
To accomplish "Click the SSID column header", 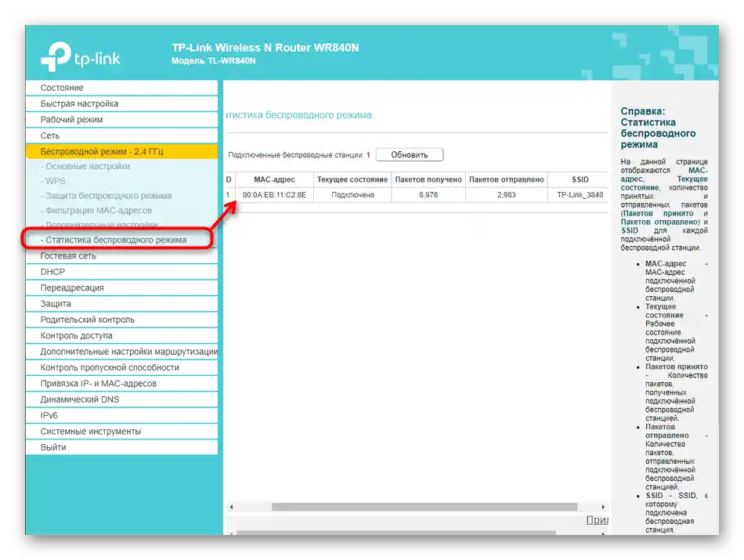I will (580, 179).
